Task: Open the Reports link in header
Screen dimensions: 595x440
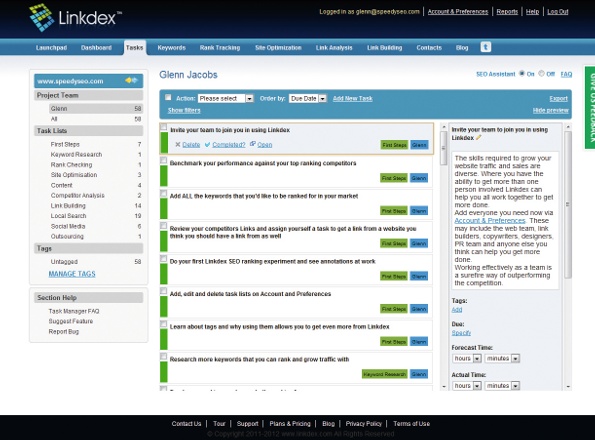Action: point(507,12)
